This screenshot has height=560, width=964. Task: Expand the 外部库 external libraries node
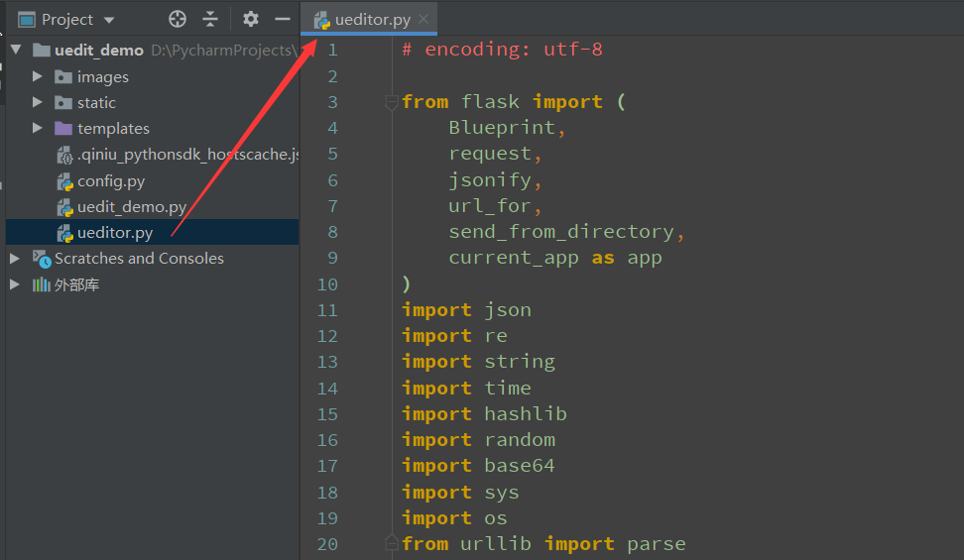pyautogui.click(x=15, y=284)
